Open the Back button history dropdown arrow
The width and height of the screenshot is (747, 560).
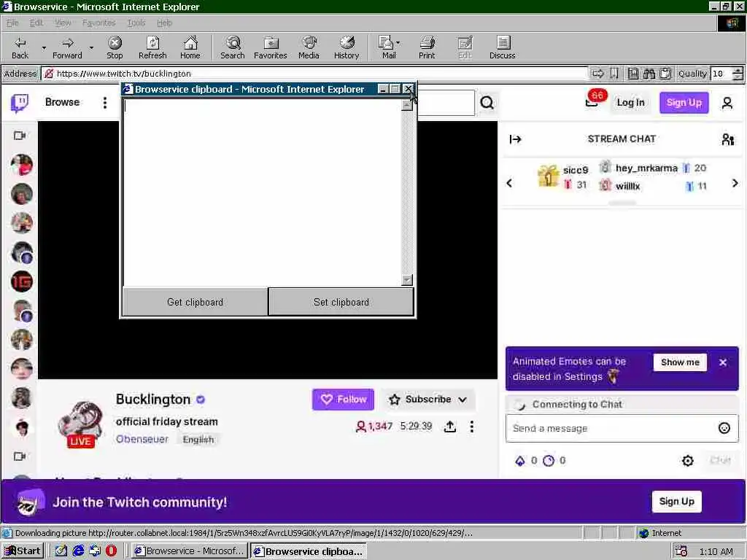click(x=44, y=48)
